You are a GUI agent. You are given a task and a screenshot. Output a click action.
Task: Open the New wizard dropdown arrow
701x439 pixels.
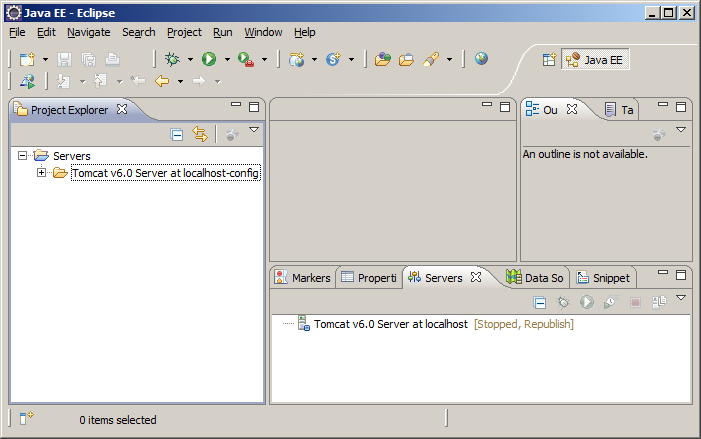pyautogui.click(x=45, y=59)
